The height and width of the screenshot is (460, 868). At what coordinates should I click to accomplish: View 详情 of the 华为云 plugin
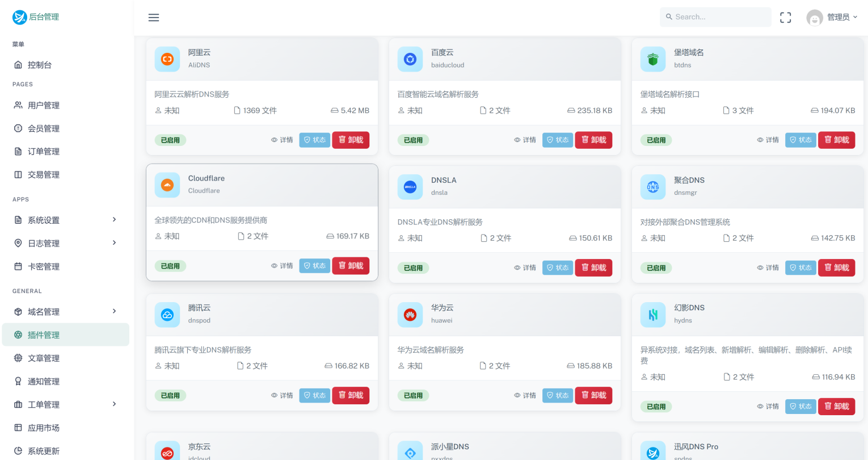point(525,395)
